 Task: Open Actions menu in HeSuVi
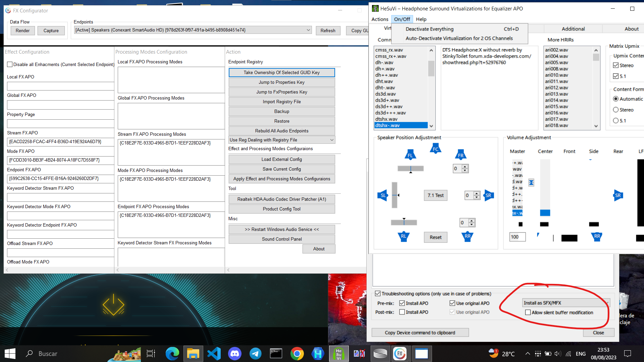(x=380, y=19)
